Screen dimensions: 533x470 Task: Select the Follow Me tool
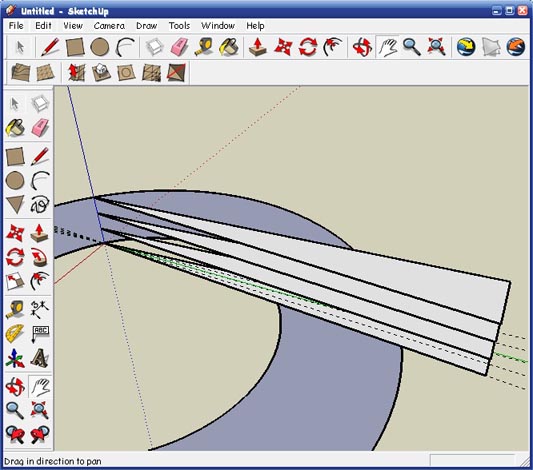point(40,258)
